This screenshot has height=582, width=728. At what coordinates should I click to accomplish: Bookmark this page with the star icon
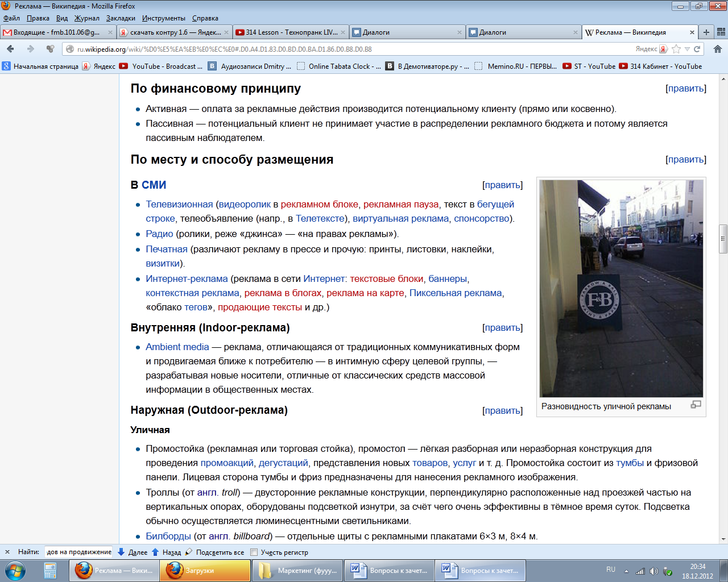pos(676,49)
